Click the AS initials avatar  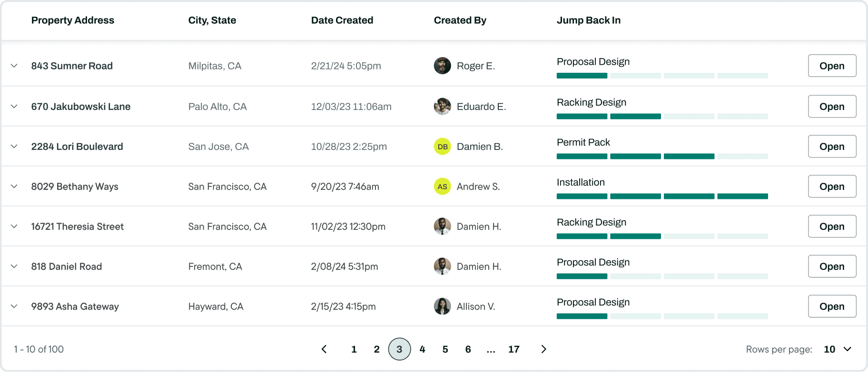pyautogui.click(x=442, y=186)
